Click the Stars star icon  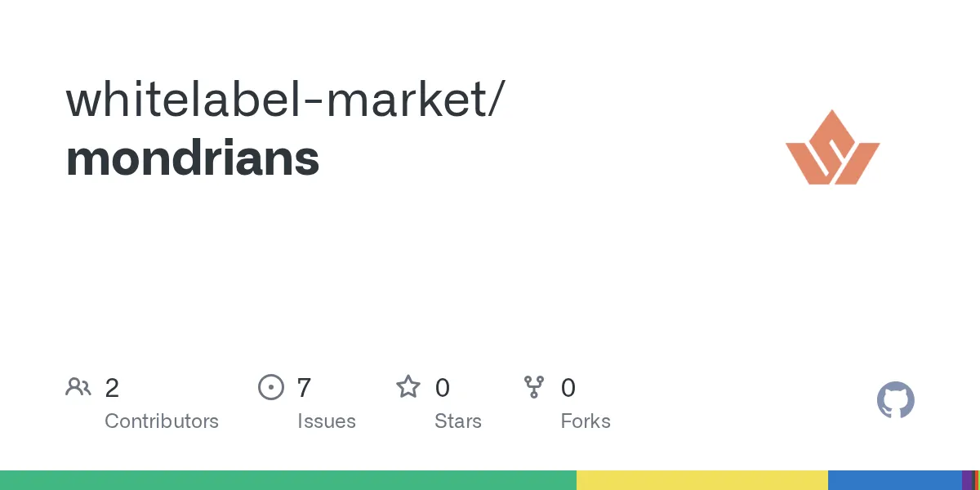coord(408,387)
